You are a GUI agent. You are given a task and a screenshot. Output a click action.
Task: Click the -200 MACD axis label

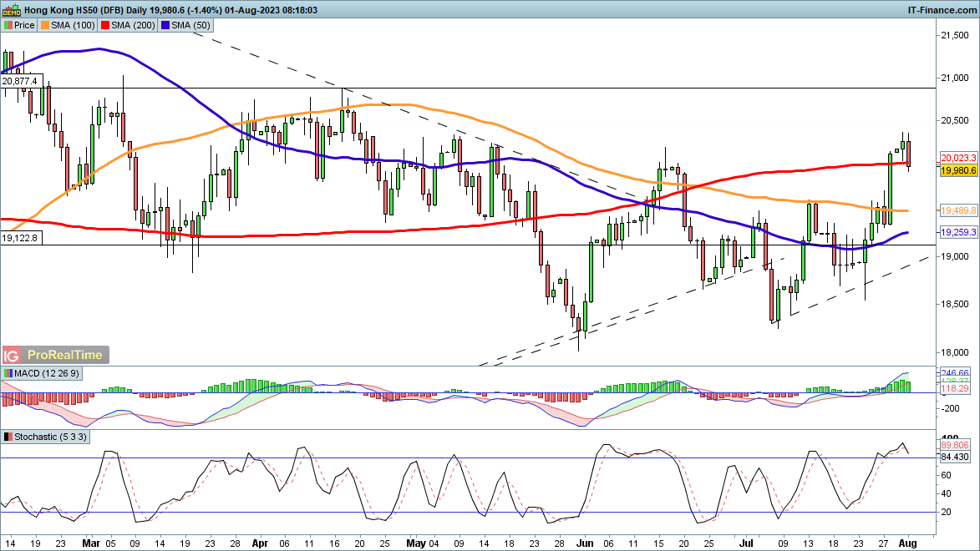(x=951, y=408)
